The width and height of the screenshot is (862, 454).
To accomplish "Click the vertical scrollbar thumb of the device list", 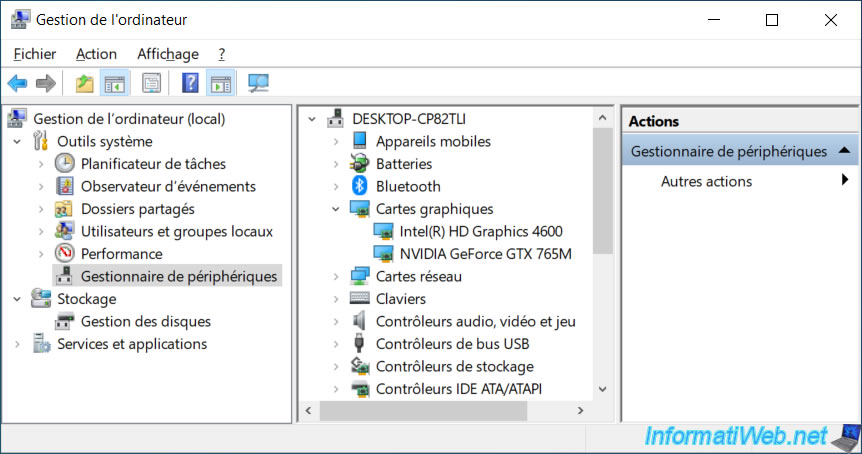I will coord(603,191).
